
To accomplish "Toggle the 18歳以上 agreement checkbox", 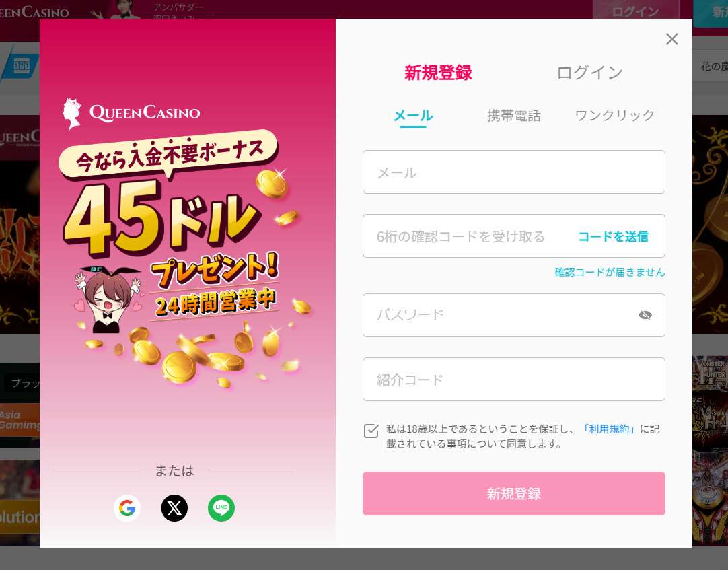I will coord(371,431).
